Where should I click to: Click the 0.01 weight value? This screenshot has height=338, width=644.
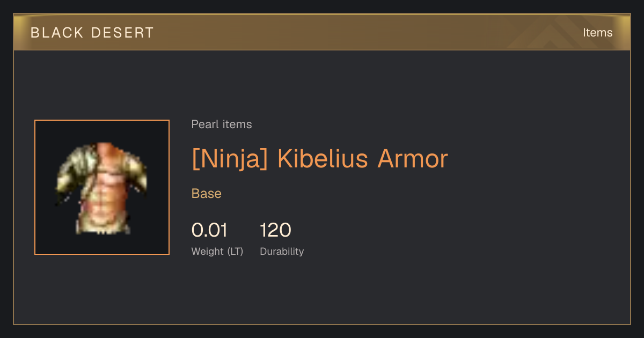pyautogui.click(x=209, y=230)
